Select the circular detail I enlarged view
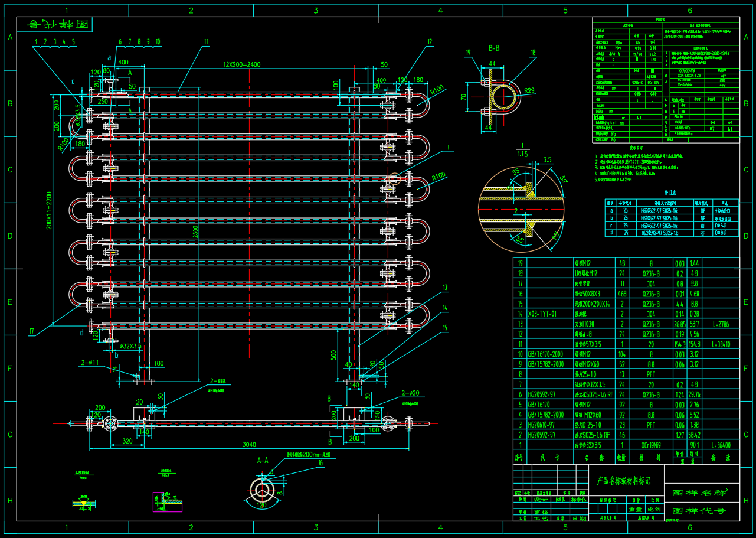The width and height of the screenshot is (756, 538). 521,208
